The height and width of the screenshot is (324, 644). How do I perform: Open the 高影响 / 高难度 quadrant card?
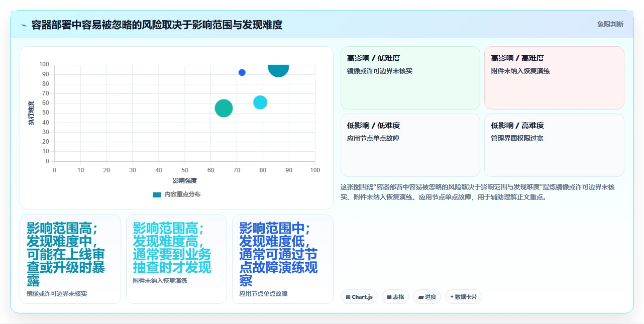pyautogui.click(x=554, y=78)
